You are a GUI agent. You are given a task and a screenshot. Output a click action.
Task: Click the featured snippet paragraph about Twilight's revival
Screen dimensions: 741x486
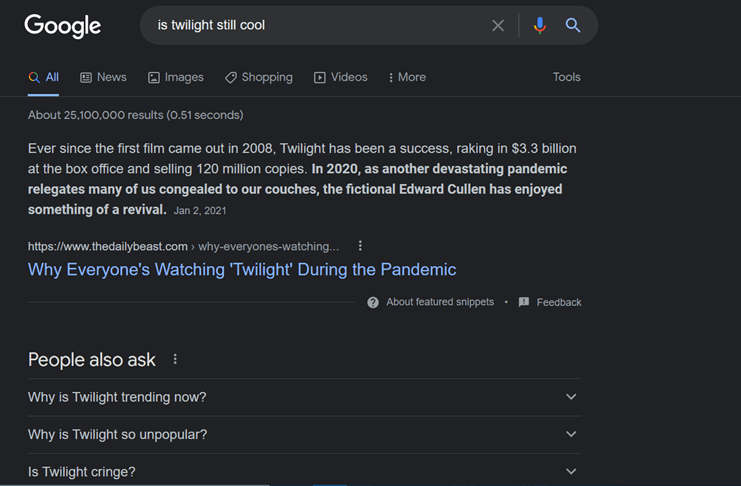pyautogui.click(x=302, y=179)
